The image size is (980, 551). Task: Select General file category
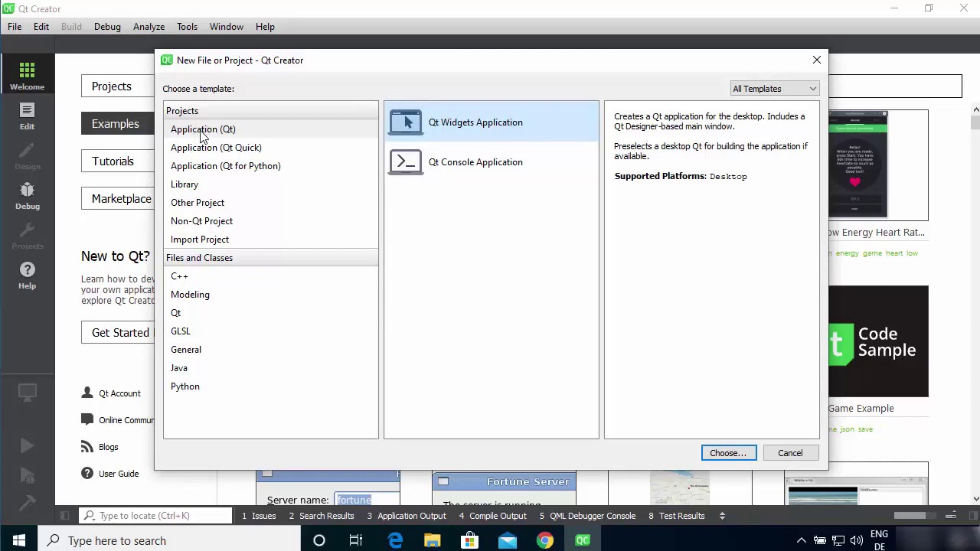pyautogui.click(x=271, y=350)
